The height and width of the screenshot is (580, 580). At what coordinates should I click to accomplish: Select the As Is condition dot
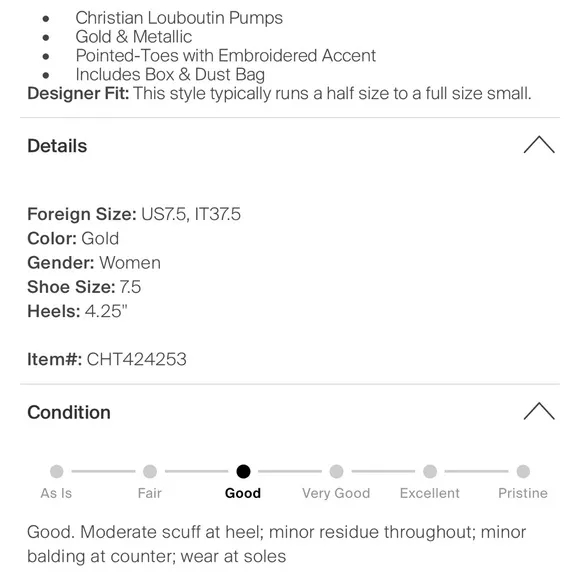tap(57, 471)
